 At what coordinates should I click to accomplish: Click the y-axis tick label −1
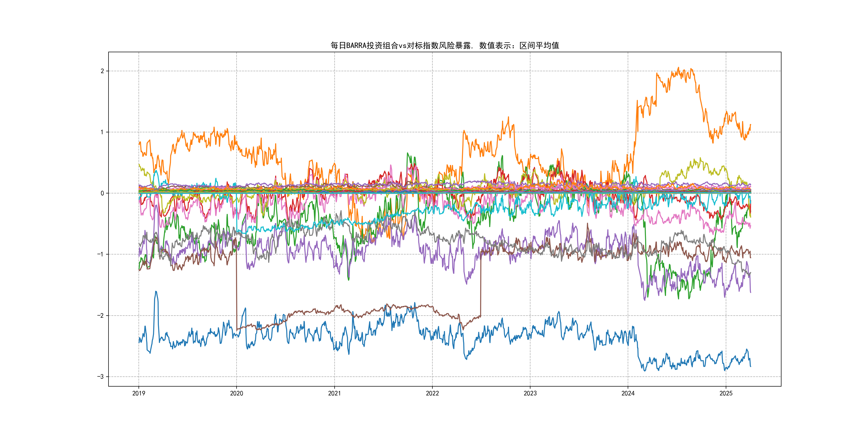click(100, 255)
